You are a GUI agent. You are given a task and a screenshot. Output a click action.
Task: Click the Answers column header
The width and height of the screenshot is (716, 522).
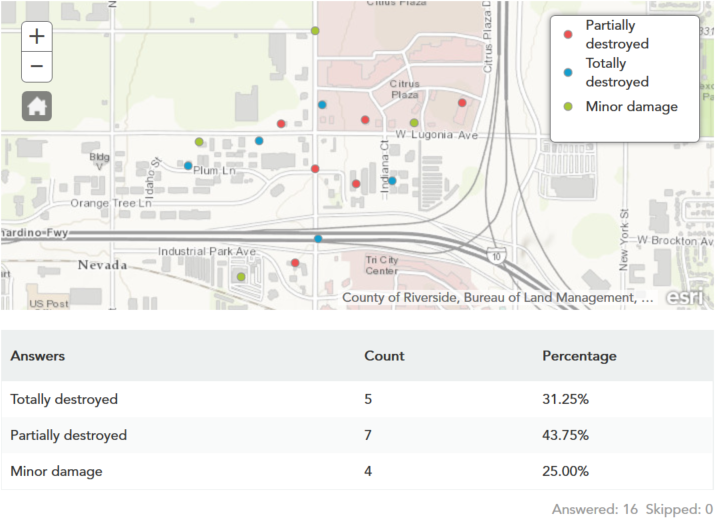[38, 356]
